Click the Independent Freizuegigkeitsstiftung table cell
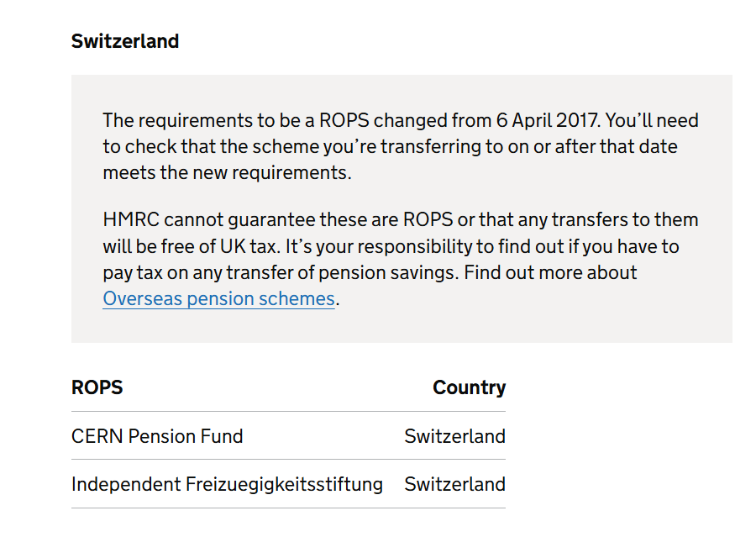This screenshot has width=756, height=537. coord(227,484)
